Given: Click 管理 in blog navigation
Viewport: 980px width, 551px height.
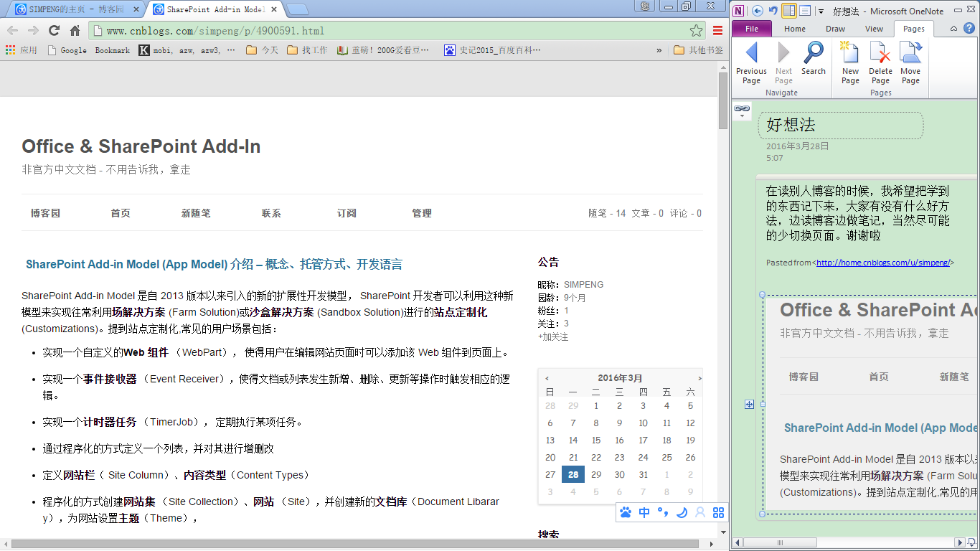Looking at the screenshot, I should coord(422,213).
